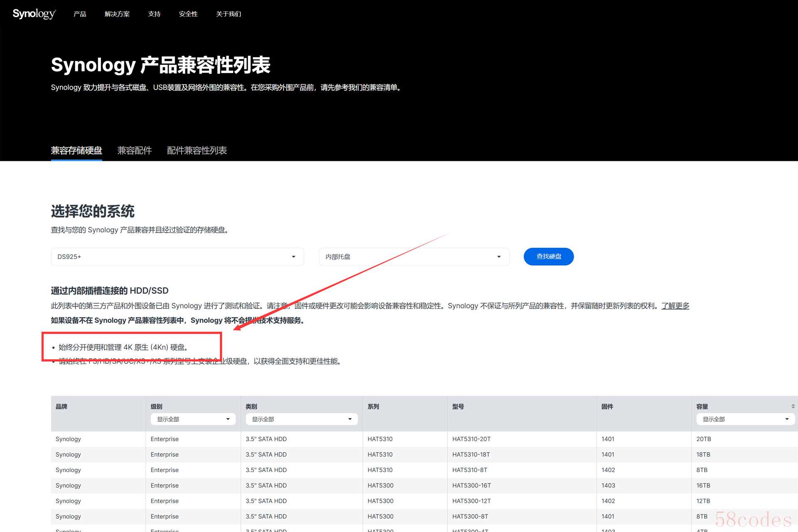Click firmware 1401 in the HAT5310-20T row
Viewport: 798px width, 532px height.
pyautogui.click(x=608, y=439)
